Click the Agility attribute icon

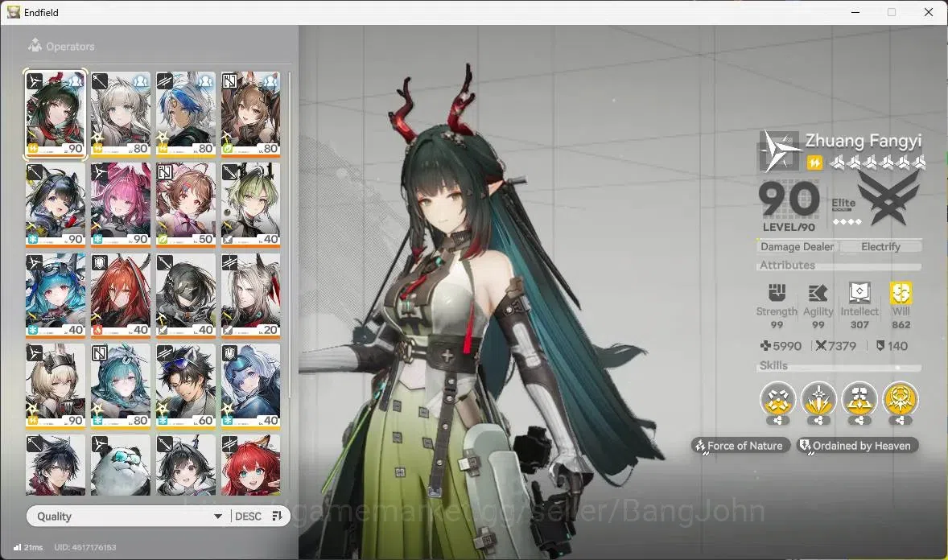[x=818, y=294]
